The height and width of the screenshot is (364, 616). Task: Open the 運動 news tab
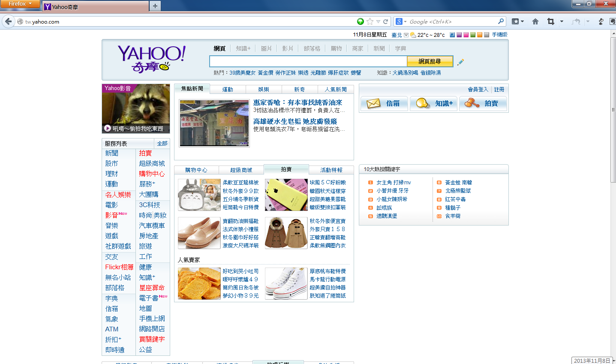tap(228, 89)
